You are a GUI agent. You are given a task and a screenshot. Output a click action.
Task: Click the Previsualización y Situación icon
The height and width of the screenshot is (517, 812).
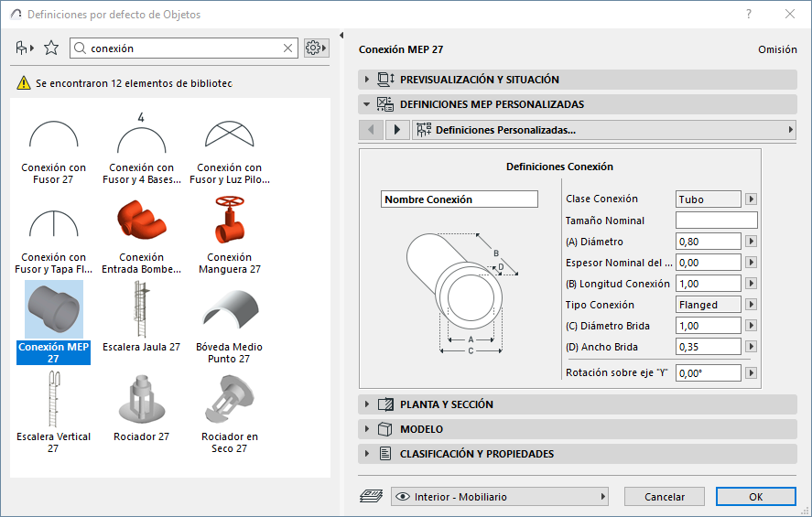[x=385, y=80]
